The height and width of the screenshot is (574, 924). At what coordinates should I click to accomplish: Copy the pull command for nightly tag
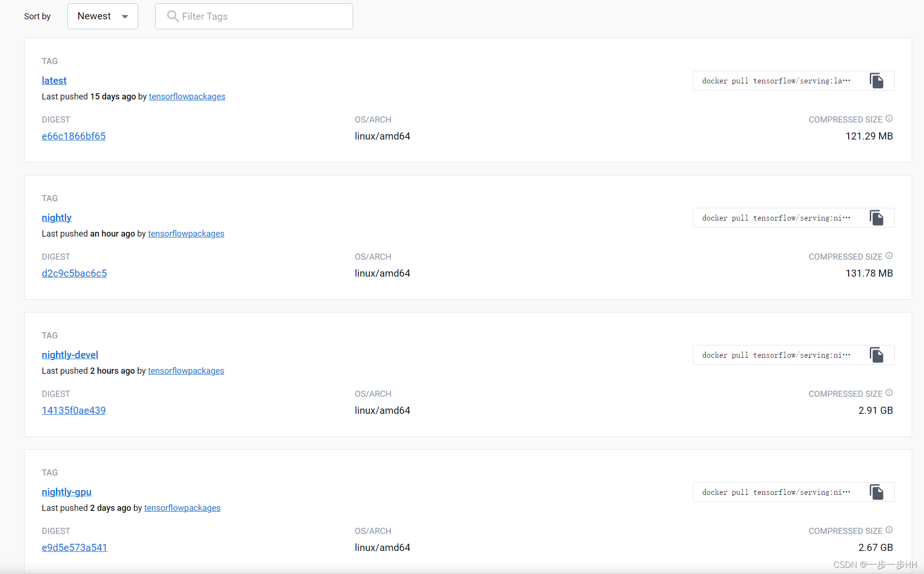[876, 218]
